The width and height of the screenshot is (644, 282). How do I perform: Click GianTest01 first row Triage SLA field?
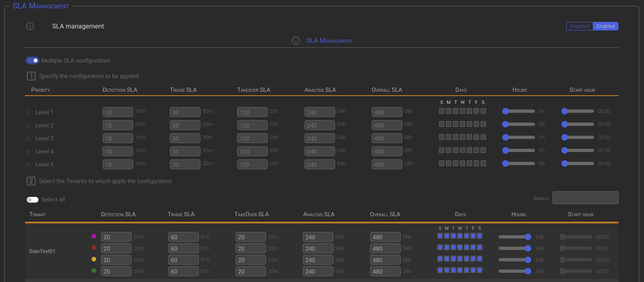coord(183,237)
